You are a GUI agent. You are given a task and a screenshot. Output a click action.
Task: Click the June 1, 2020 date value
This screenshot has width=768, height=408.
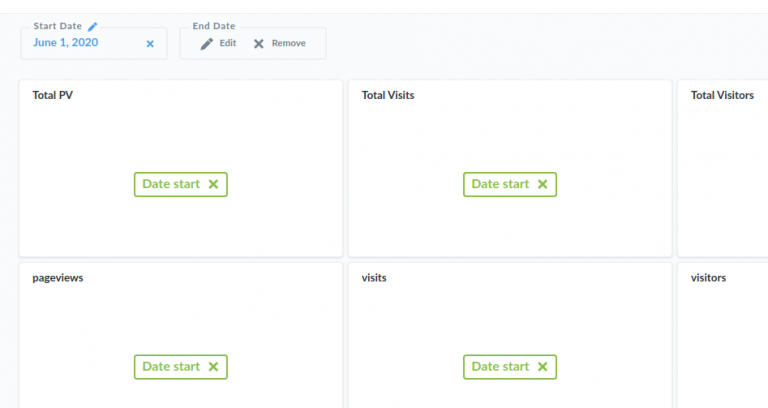[x=66, y=43]
